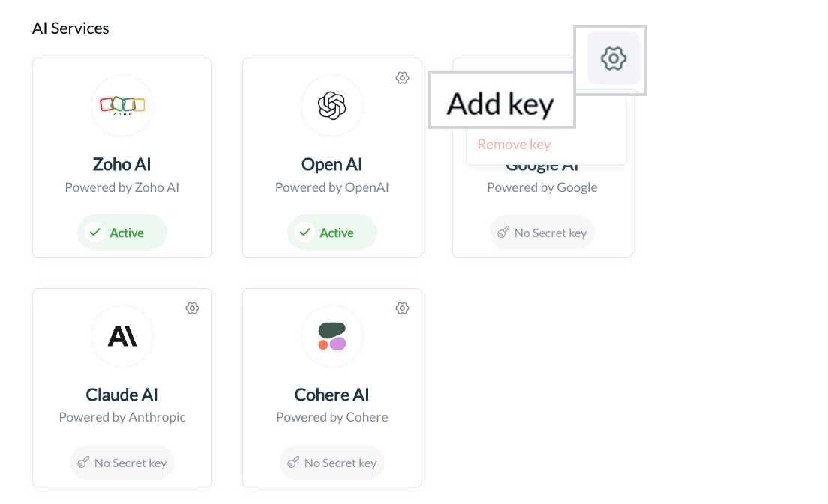828x504 pixels.
Task: Choose Remove key in the dropdown menu
Action: (514, 144)
